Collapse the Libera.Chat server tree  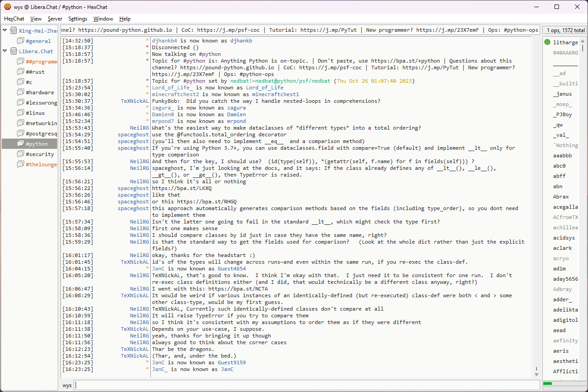tap(5, 51)
